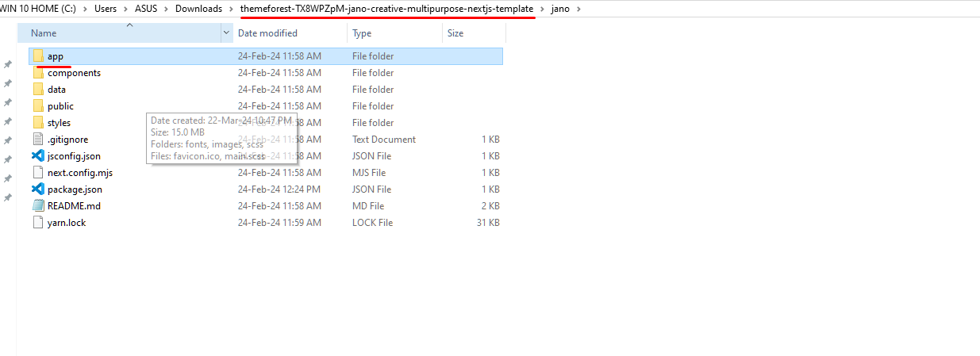Click the 2 KB size of README.md
The width and height of the screenshot is (980, 356).
(x=490, y=206)
